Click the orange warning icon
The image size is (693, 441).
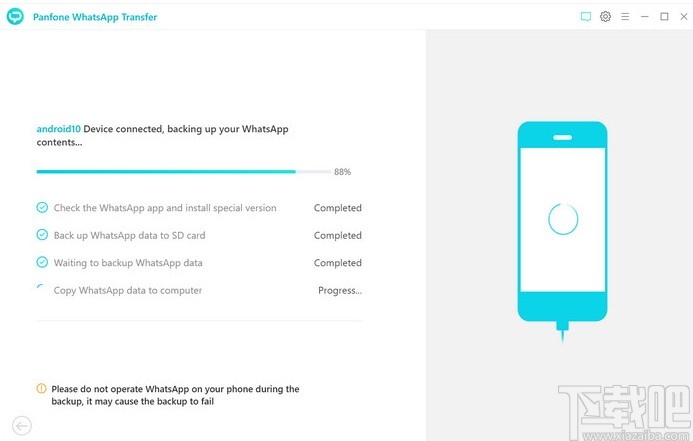41,389
